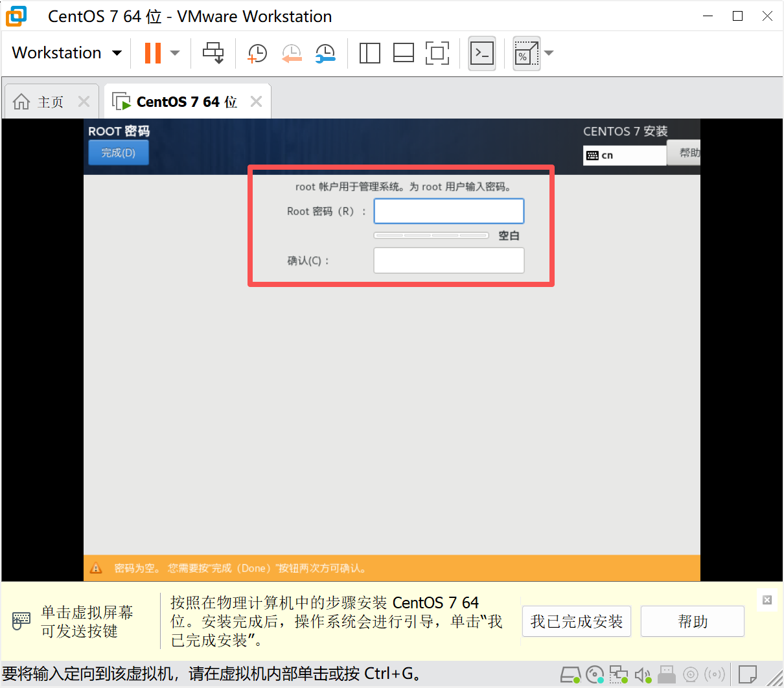
Task: Focus the Root 密码 input field
Action: point(449,211)
